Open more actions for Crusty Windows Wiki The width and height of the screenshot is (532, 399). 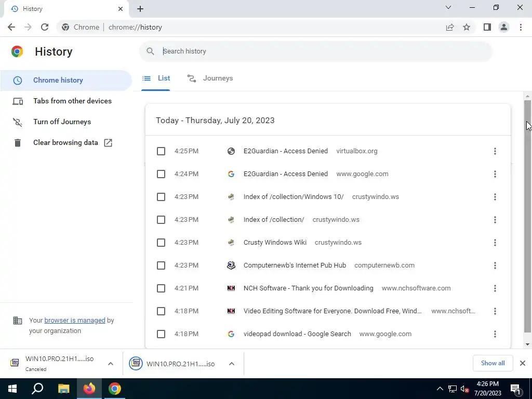point(495,243)
